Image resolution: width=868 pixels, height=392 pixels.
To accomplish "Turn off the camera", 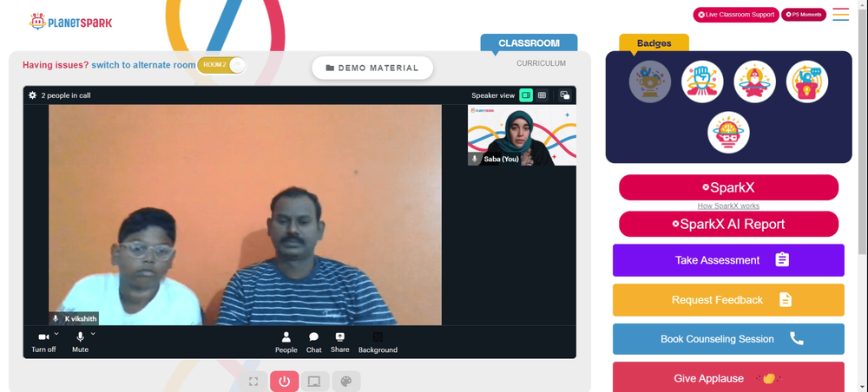I will pyautogui.click(x=43, y=343).
